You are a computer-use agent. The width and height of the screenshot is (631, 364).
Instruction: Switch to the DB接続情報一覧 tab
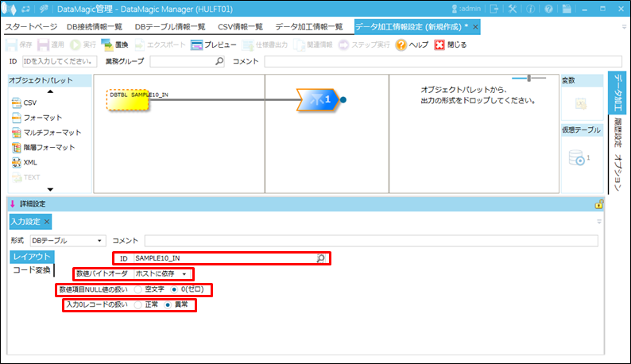[95, 27]
